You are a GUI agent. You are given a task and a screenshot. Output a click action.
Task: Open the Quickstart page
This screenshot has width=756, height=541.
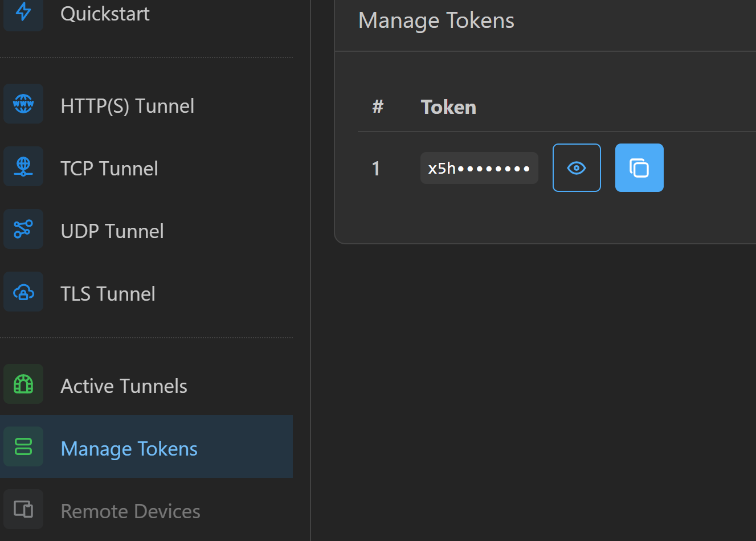(x=105, y=14)
